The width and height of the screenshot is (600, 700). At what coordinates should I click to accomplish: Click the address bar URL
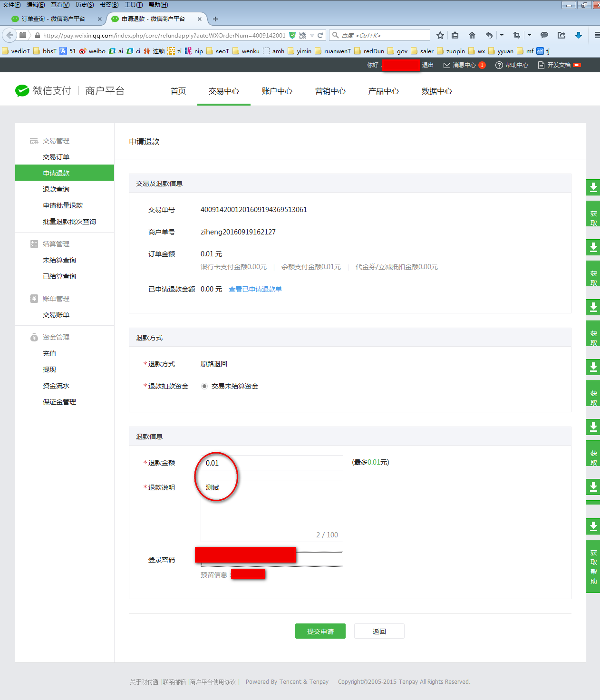164,35
